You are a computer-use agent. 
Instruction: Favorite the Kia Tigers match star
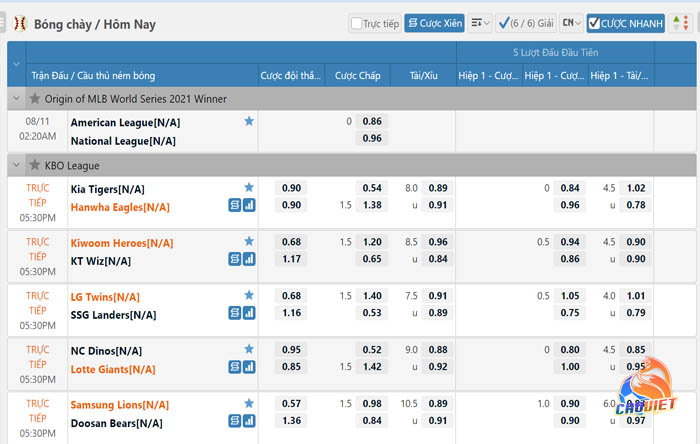[249, 187]
